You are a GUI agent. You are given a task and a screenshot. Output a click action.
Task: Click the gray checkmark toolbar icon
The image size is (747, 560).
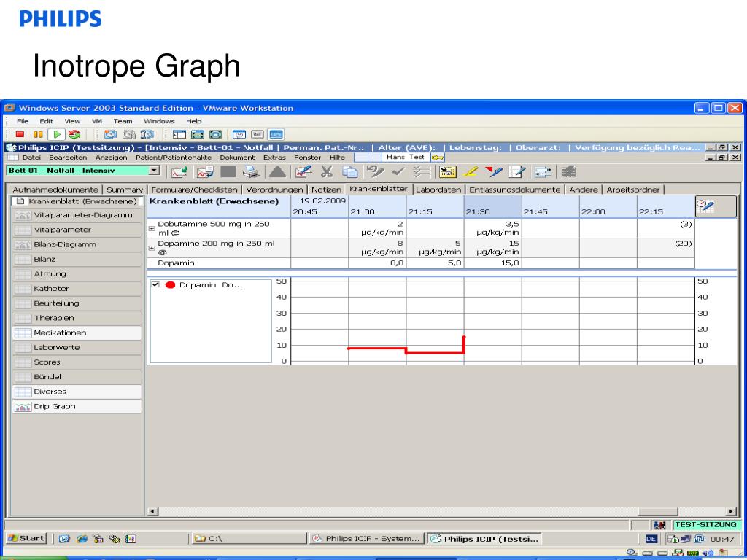pyautogui.click(x=398, y=172)
